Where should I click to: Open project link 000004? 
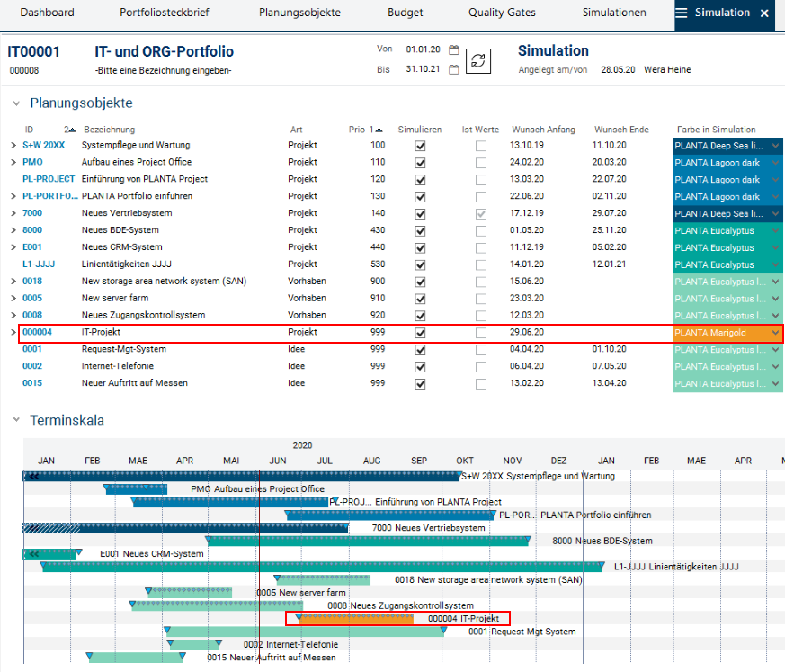point(37,333)
